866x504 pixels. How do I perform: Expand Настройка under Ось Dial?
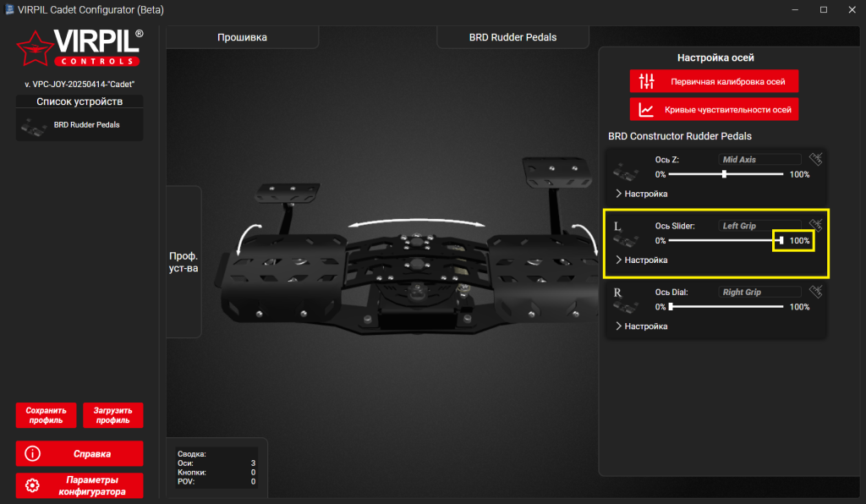click(641, 326)
